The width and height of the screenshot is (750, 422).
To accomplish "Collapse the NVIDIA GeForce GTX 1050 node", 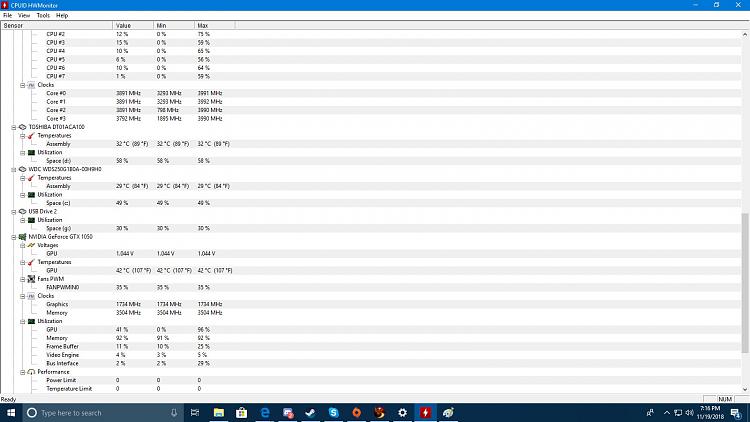I will tap(14, 237).
